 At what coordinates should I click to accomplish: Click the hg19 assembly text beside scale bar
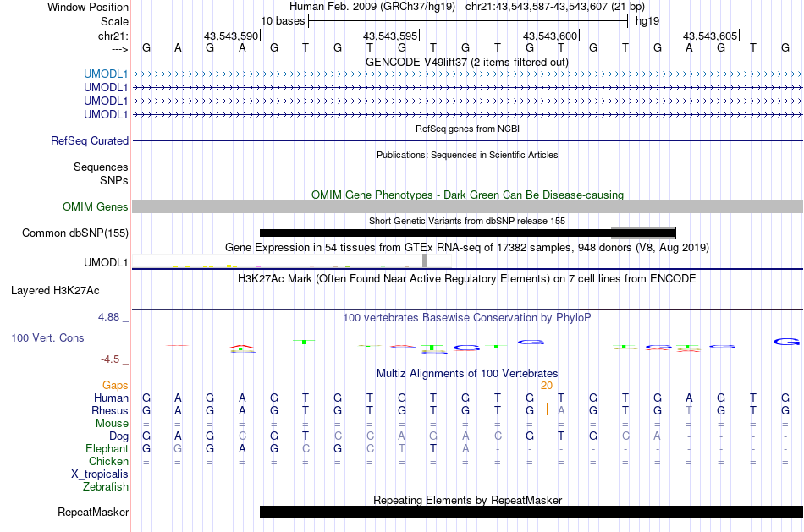(647, 21)
